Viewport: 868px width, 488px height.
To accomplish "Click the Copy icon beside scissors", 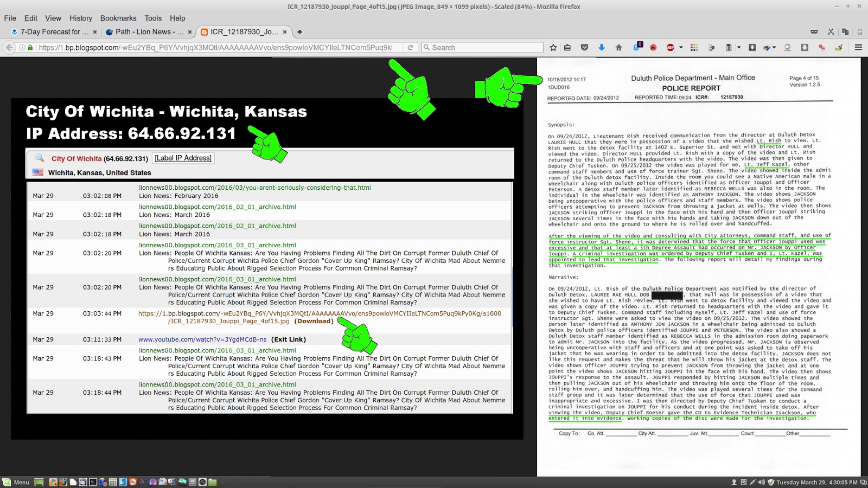I will [845, 32].
